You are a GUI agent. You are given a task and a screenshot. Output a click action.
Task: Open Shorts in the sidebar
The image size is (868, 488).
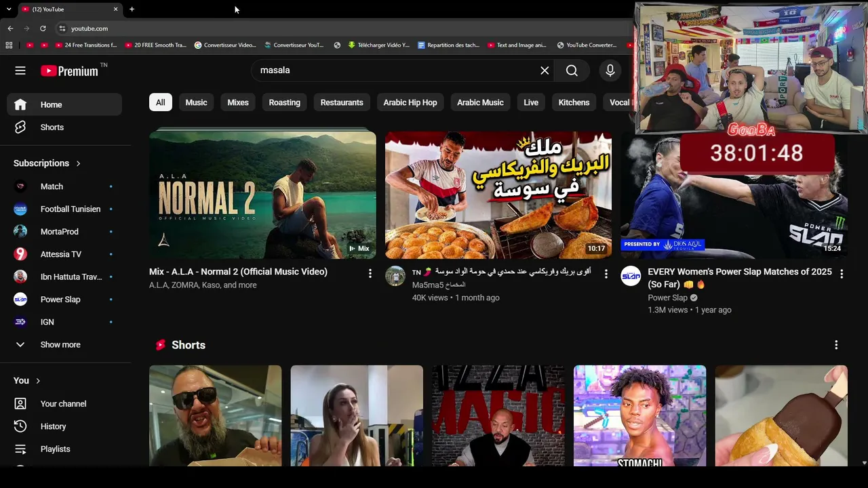click(64, 127)
